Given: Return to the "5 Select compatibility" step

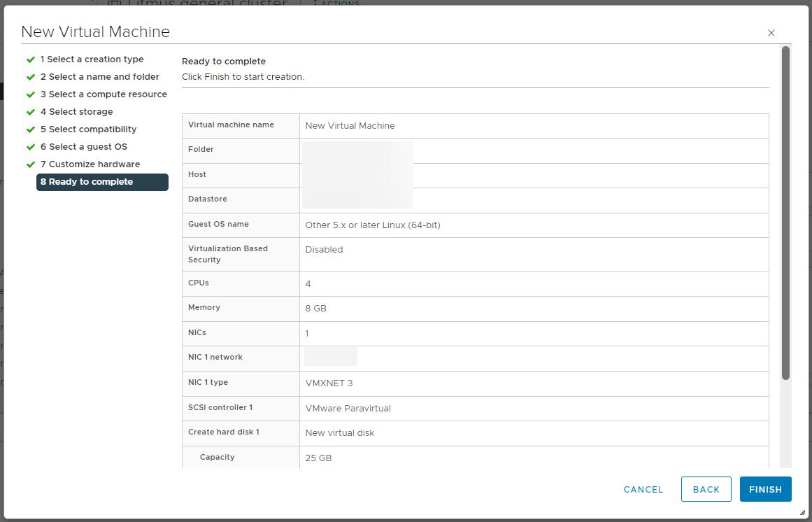Looking at the screenshot, I should click(x=88, y=129).
